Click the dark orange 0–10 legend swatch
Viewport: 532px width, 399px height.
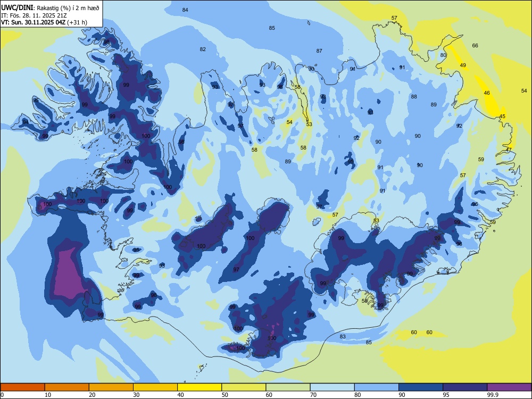(22, 387)
